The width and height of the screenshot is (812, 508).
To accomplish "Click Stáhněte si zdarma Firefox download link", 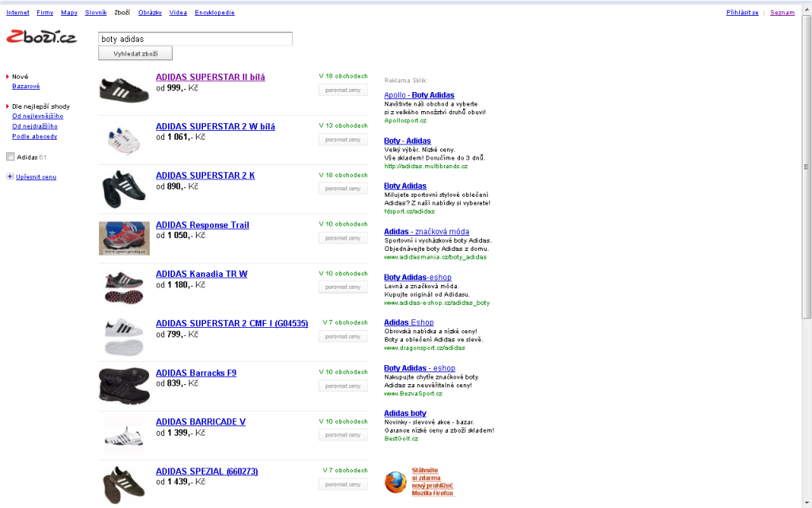I will tap(433, 482).
